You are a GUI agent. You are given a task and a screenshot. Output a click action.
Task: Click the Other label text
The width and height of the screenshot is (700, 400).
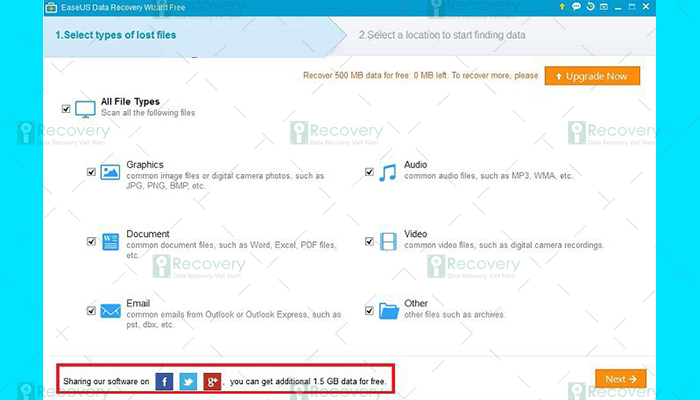click(416, 303)
